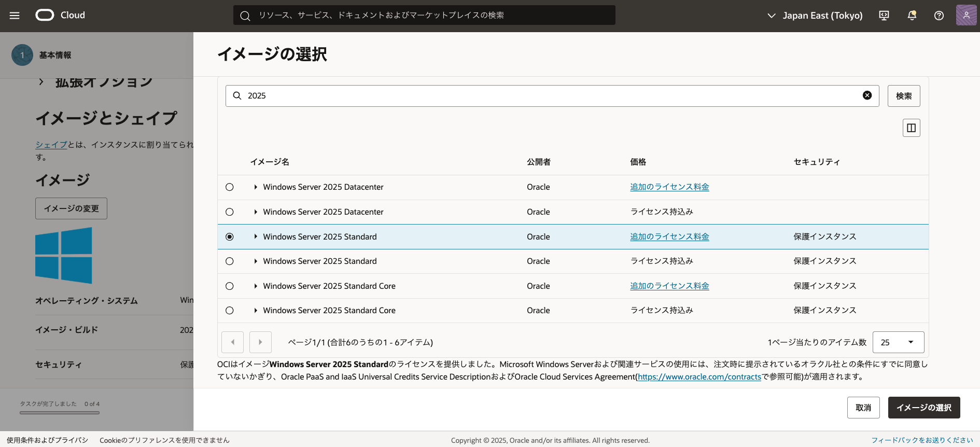Go to the next results page
Viewport: 980px width, 447px height.
click(260, 342)
